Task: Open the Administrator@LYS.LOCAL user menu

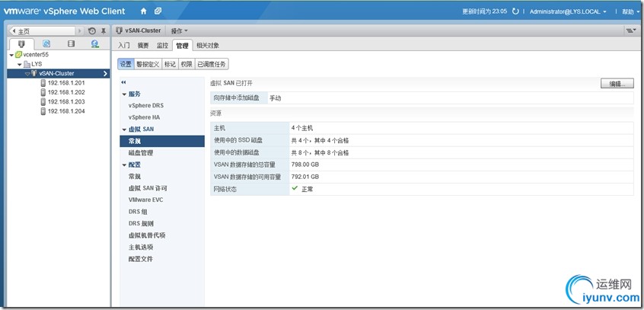Action: point(568,12)
